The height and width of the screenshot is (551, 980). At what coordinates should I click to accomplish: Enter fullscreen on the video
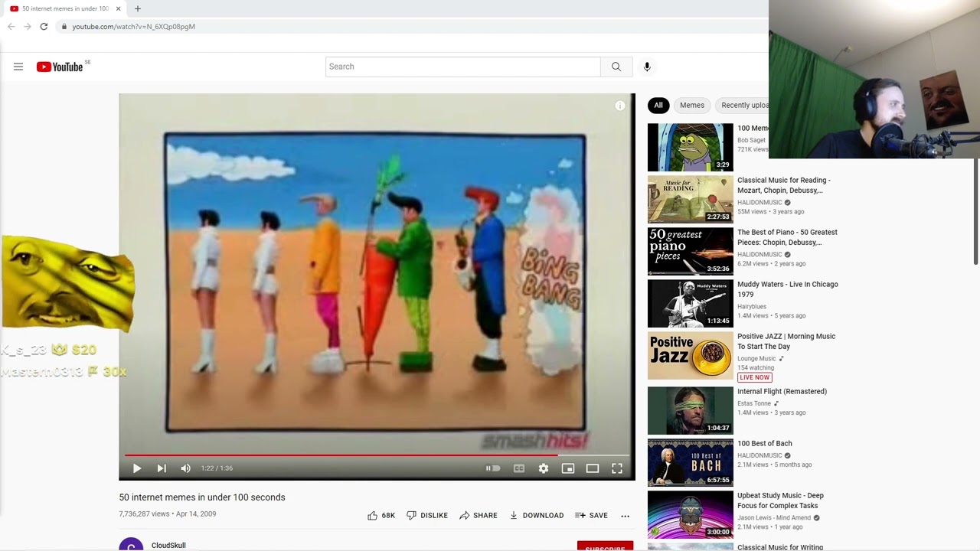tap(617, 468)
